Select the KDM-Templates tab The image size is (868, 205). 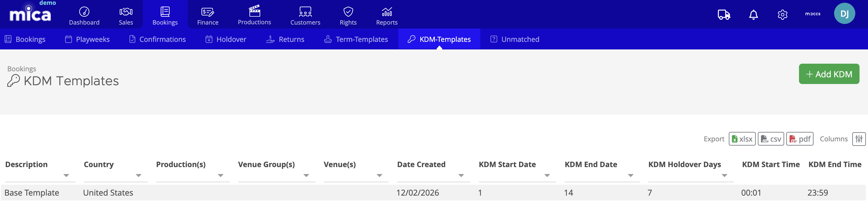point(439,39)
